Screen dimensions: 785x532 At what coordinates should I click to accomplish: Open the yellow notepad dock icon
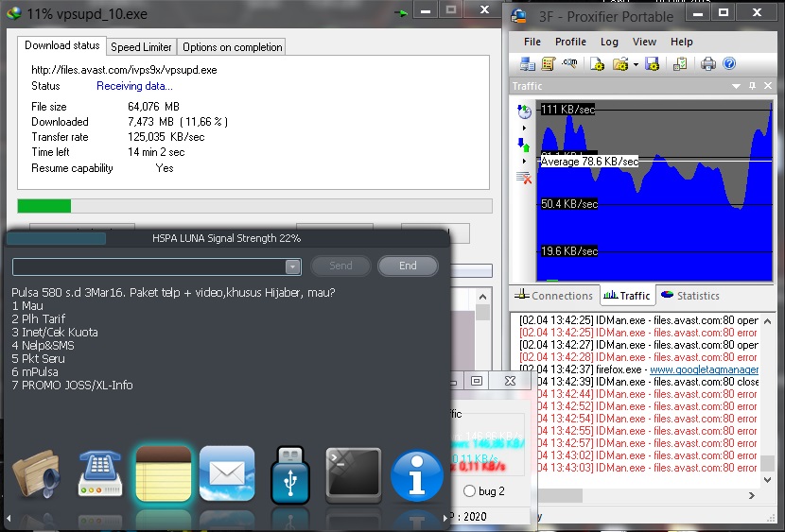coord(164,473)
